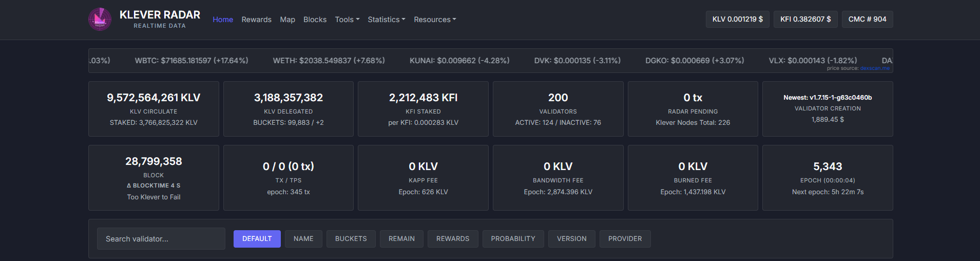This screenshot has width=980, height=261.
Task: Select the KLV CIRCULATE stat card
Action: pos(153,109)
